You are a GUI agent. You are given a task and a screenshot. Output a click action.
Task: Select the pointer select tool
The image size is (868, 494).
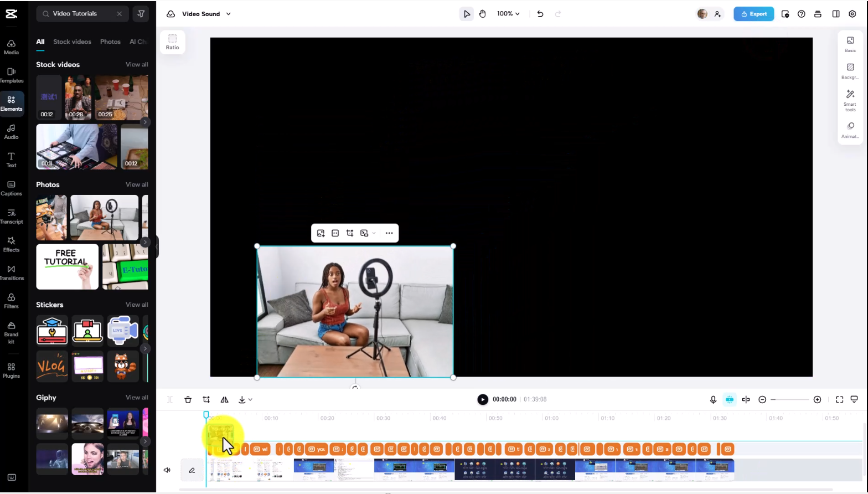467,14
